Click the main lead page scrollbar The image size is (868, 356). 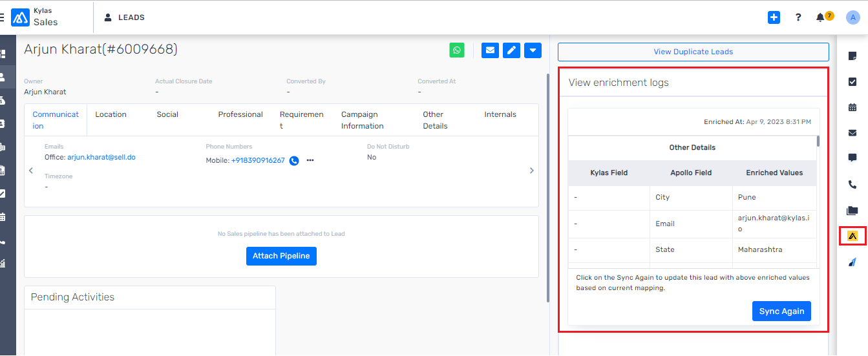point(548,187)
